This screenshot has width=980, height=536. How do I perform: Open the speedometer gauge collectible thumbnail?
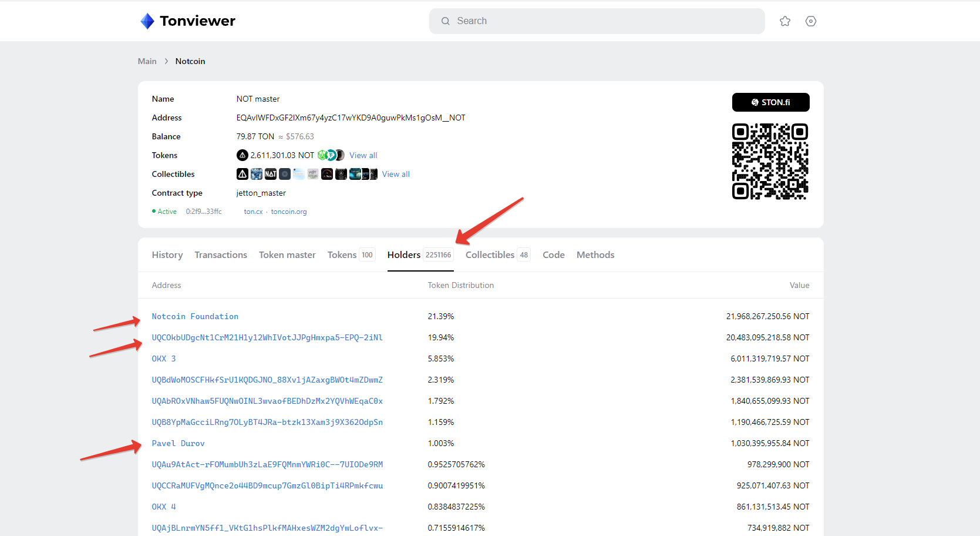(327, 174)
